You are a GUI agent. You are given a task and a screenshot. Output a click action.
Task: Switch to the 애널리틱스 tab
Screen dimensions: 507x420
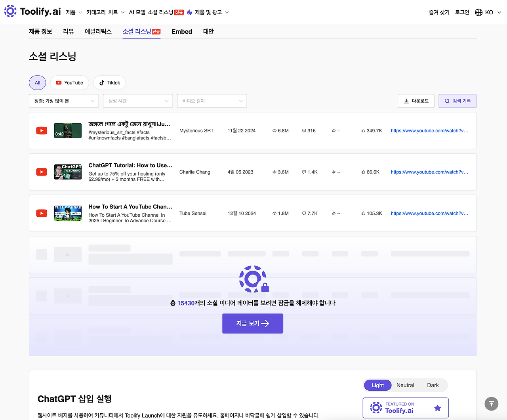coord(98,31)
